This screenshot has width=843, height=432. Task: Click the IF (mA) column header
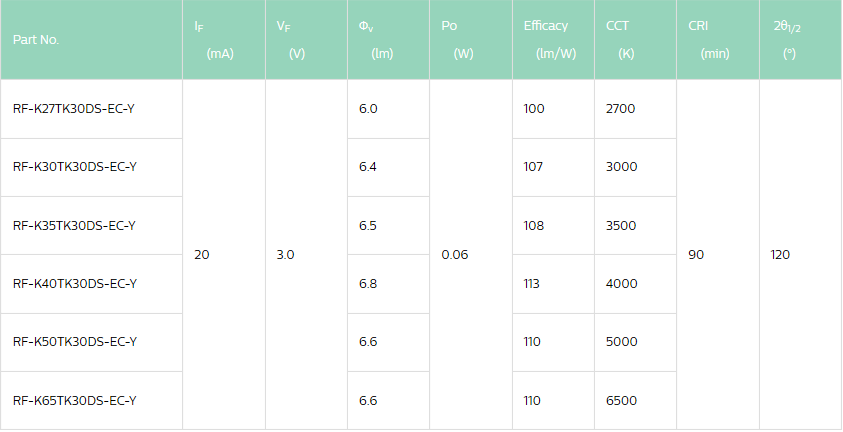click(224, 40)
